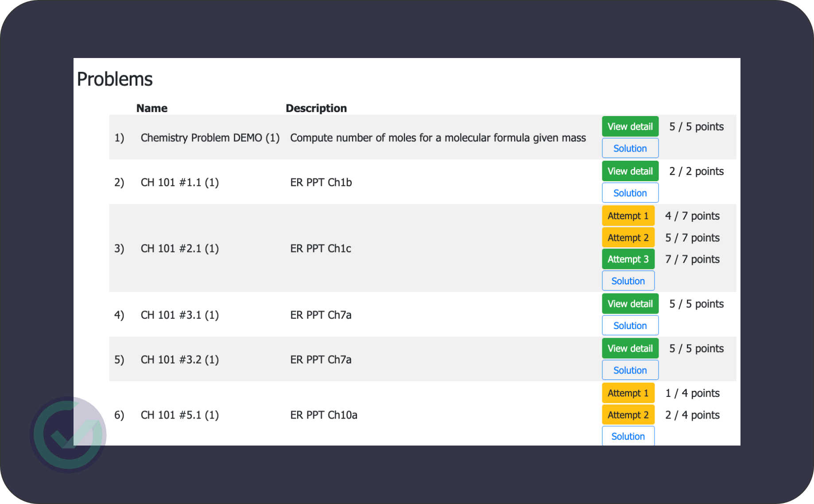Open Solution for Chemistry Problem DEMO
This screenshot has height=504, width=814.
(630, 148)
